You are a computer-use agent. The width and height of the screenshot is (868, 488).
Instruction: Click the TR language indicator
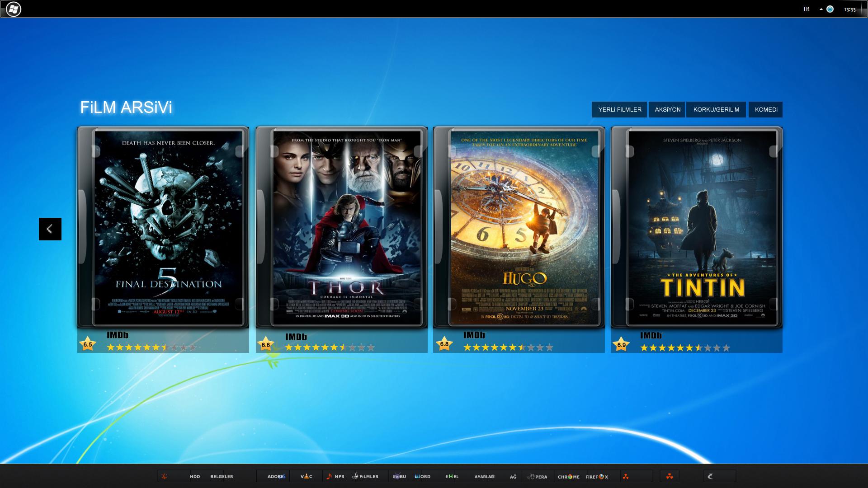click(x=806, y=9)
